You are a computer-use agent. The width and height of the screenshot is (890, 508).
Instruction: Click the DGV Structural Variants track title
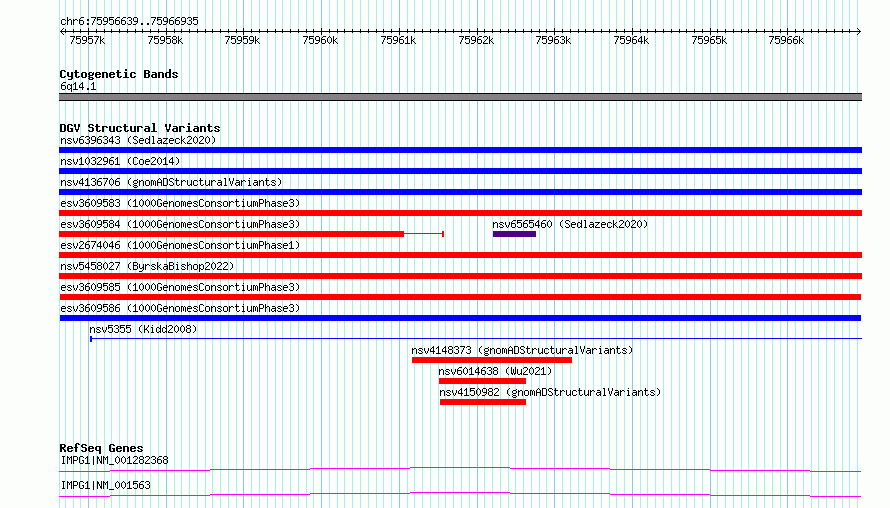pos(140,128)
